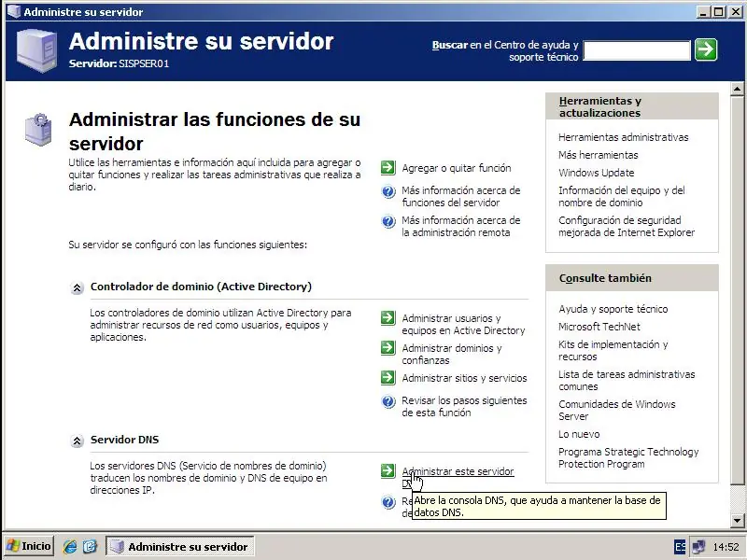Open Administrar usuarios y equipos en Active Directory
Screen dimensions: 747x560
pos(463,324)
